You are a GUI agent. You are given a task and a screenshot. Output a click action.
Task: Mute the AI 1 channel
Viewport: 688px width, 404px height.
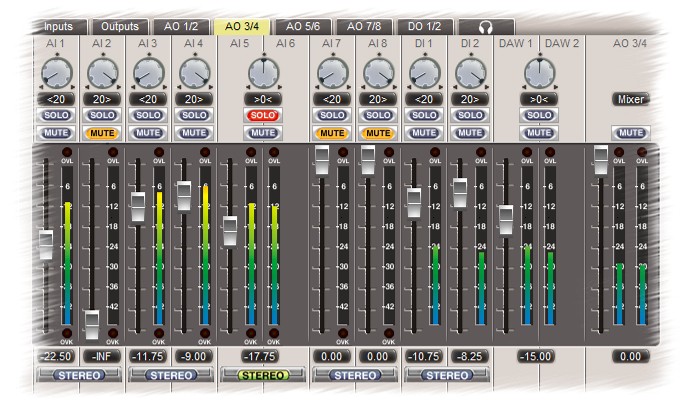point(56,133)
